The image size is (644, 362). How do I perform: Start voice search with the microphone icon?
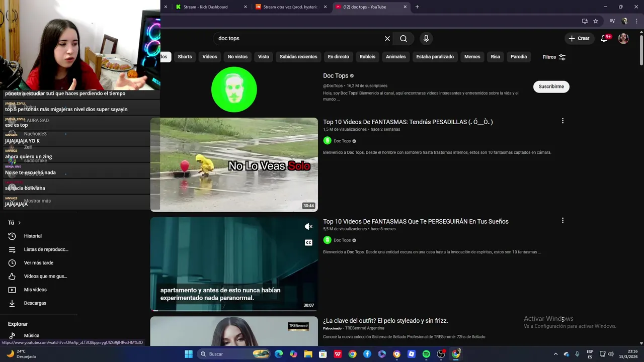tap(426, 39)
